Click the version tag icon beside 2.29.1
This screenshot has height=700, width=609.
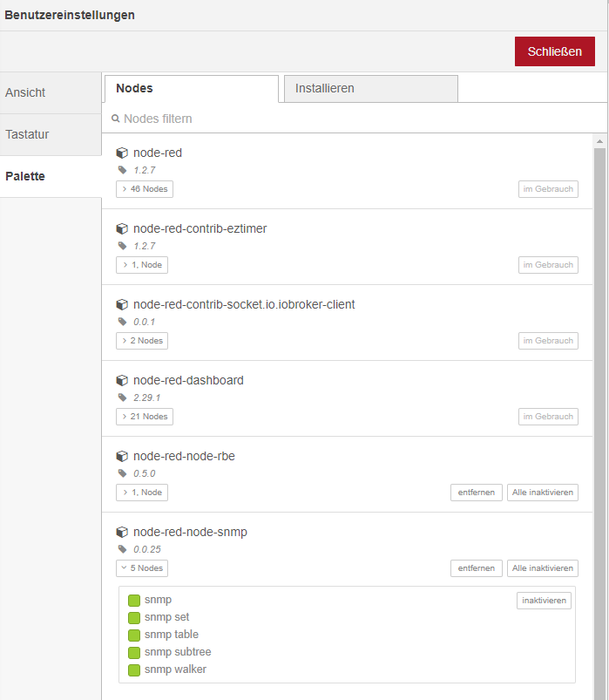[122, 398]
